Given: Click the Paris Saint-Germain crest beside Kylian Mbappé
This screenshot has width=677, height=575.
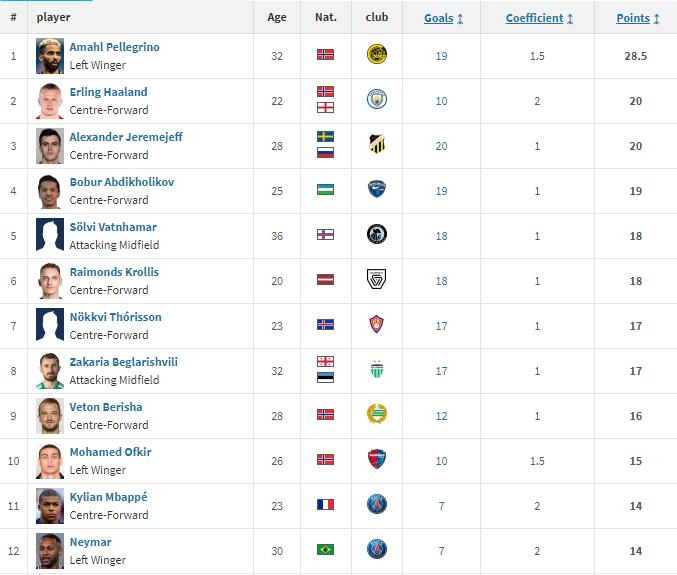Looking at the screenshot, I should coord(376,504).
